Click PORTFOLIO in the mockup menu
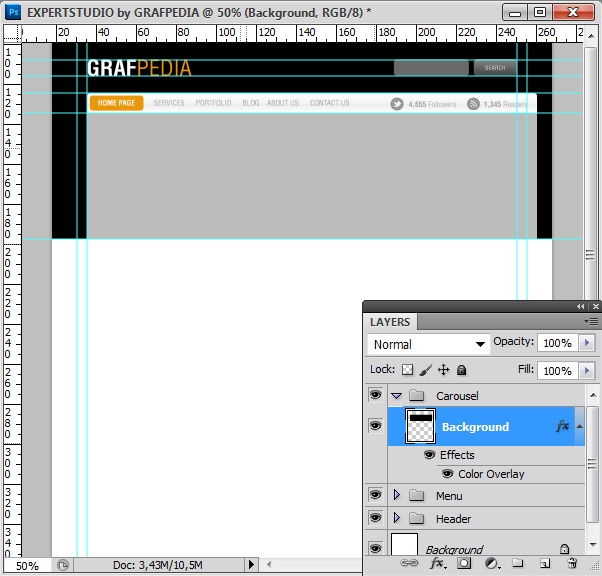The width and height of the screenshot is (602, 576). [x=213, y=103]
